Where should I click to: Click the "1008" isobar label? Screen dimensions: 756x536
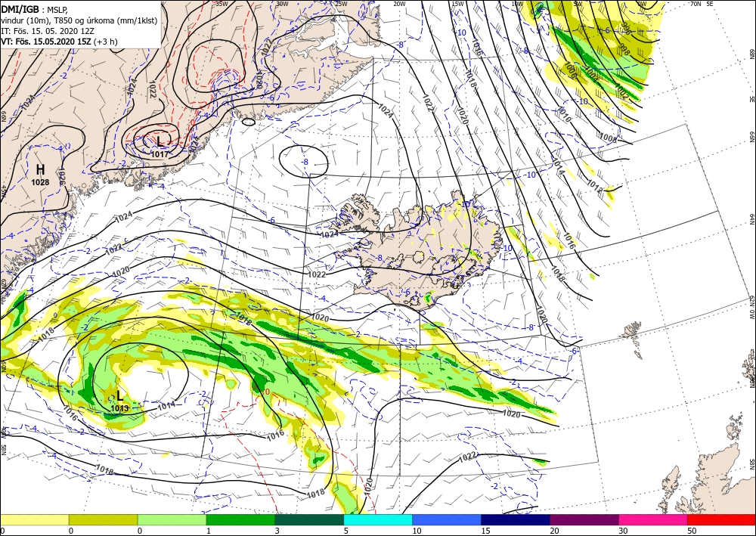pyautogui.click(x=609, y=138)
